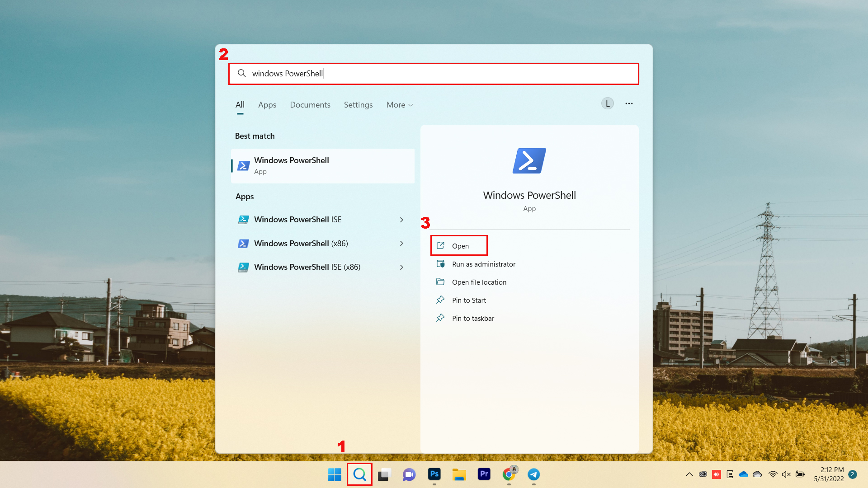Select the Settings filter tab
Viewport: 868px width, 488px height.
pos(359,104)
